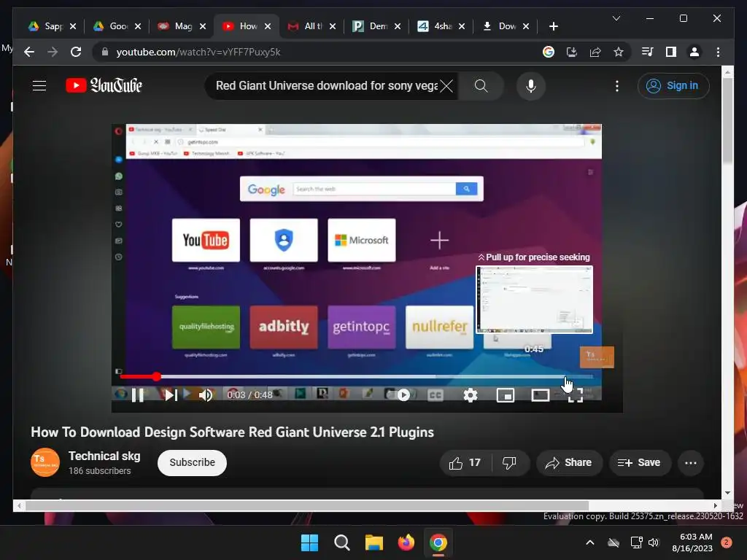Open more actions ellipsis menu
Screen dimensions: 747x560
click(x=690, y=463)
